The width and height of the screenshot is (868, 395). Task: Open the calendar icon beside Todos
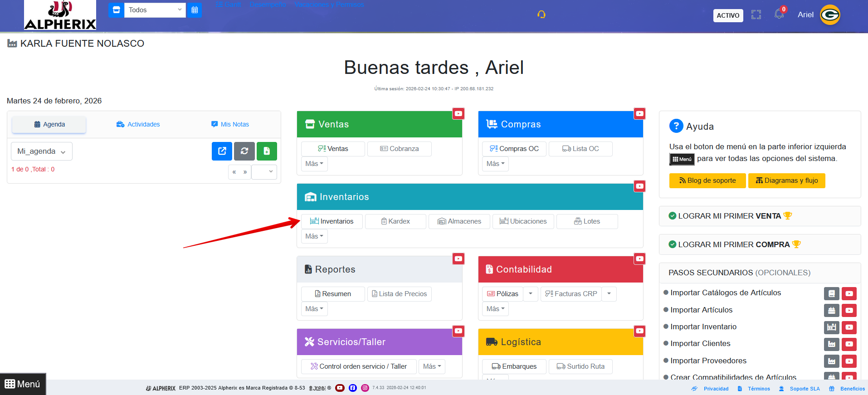click(195, 10)
